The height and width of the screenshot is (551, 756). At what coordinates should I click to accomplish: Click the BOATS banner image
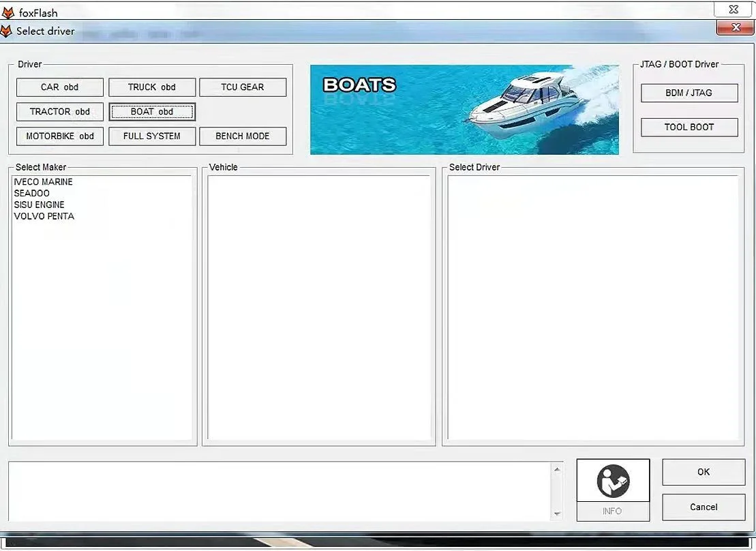coord(464,110)
